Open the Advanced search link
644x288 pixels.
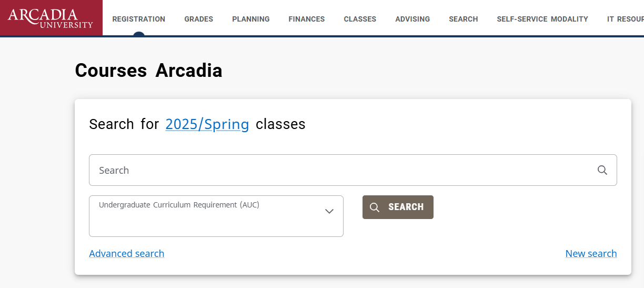click(x=127, y=254)
